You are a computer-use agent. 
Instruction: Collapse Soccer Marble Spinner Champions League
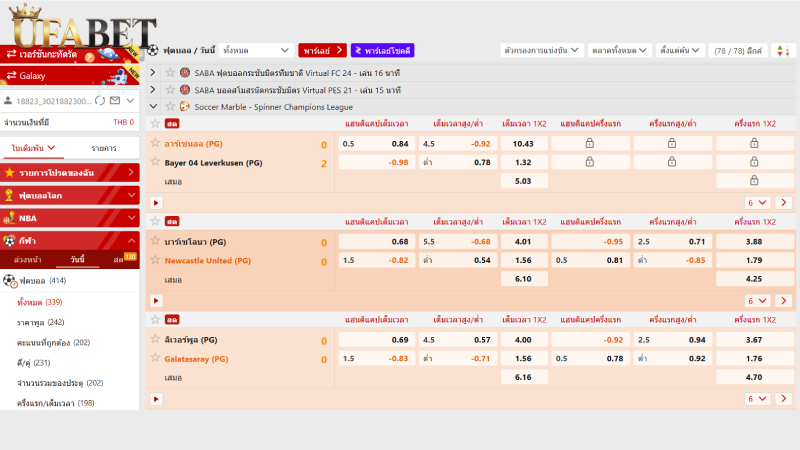(x=153, y=107)
